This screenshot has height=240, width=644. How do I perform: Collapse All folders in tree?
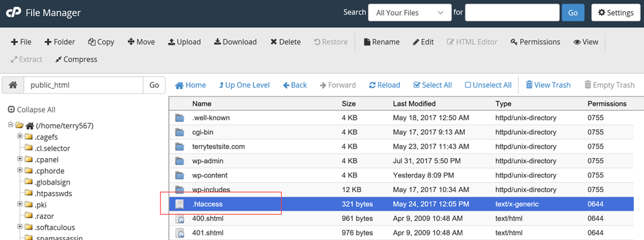[x=31, y=110]
